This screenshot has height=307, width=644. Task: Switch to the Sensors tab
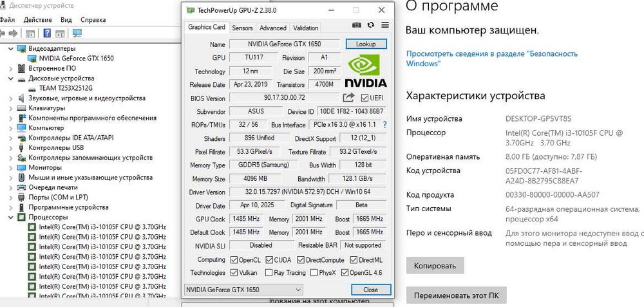pyautogui.click(x=242, y=28)
